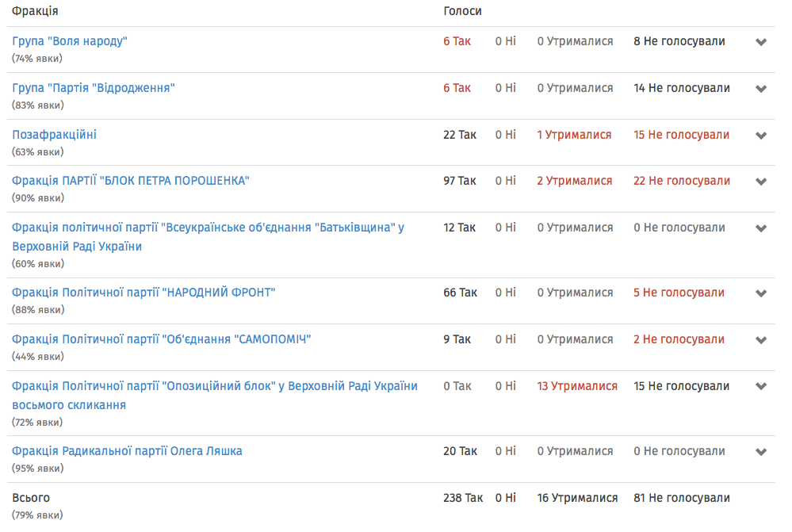Open the НАРОДНИЙ ФРОНТ faction link
Viewport: 792px width, 532px height.
143,293
